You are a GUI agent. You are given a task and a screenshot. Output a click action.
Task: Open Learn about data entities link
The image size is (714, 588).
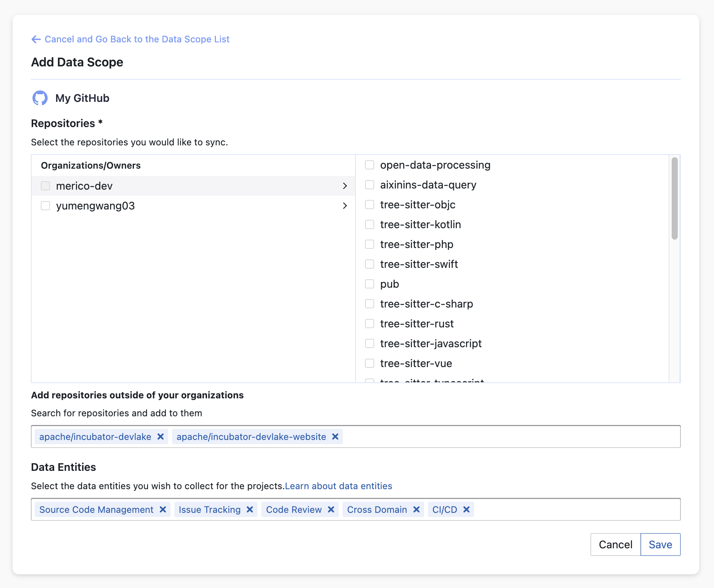point(338,486)
